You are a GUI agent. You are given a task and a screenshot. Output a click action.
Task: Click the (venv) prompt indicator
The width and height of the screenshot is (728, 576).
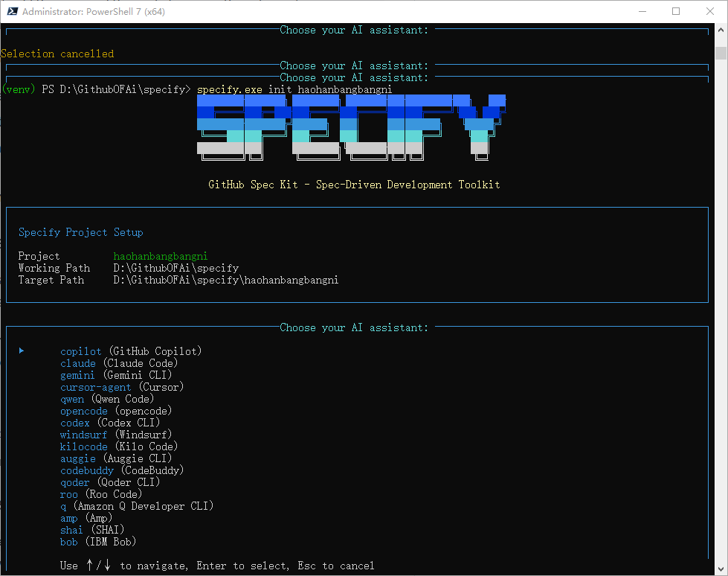tap(19, 89)
